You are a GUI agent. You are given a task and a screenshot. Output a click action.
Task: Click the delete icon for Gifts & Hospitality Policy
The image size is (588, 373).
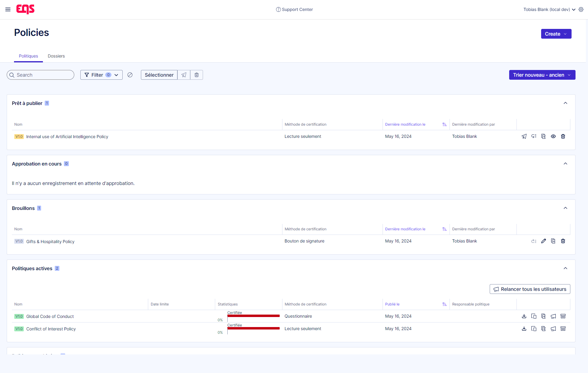pos(563,241)
